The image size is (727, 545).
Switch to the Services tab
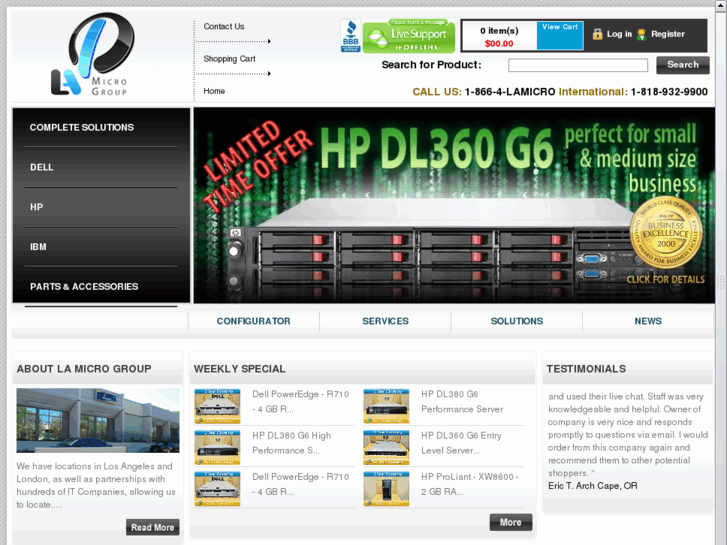pyautogui.click(x=385, y=321)
